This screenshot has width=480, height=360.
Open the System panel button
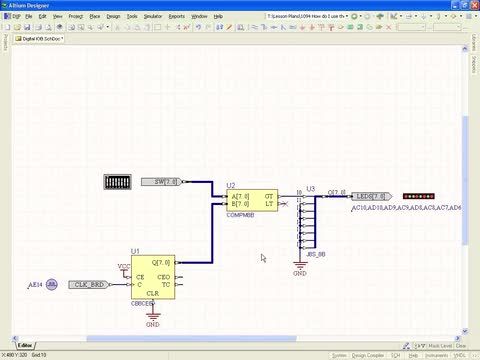(x=339, y=356)
